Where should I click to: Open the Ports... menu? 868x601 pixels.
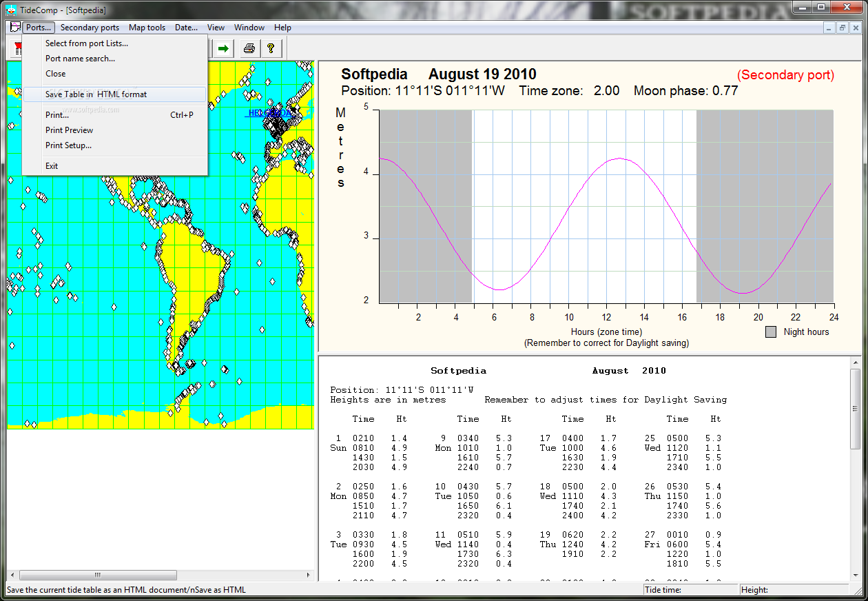coord(38,28)
